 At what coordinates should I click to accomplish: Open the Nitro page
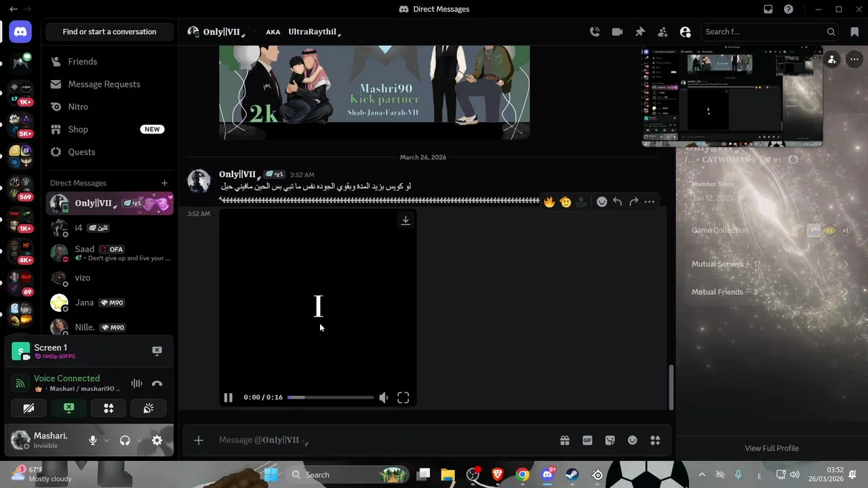pos(109,106)
